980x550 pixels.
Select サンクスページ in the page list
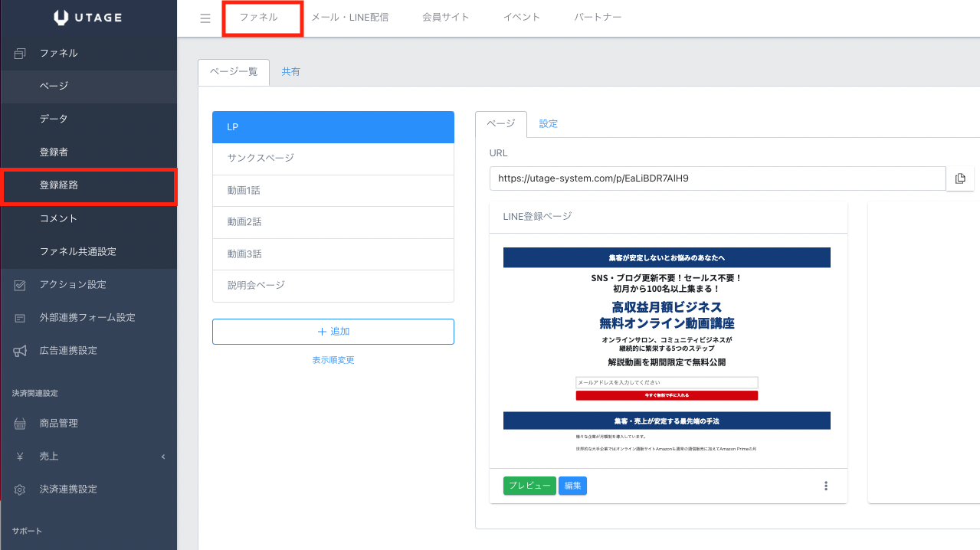(x=333, y=158)
